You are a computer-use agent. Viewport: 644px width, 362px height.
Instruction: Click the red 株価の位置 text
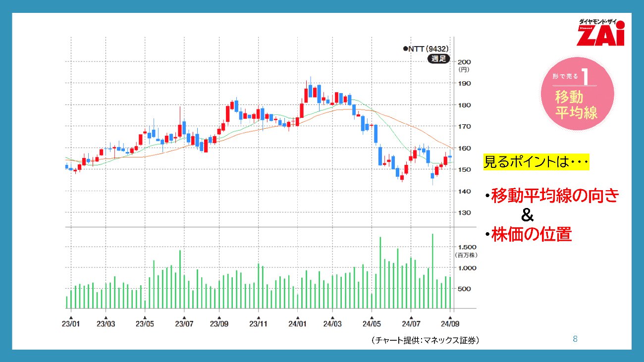click(531, 234)
